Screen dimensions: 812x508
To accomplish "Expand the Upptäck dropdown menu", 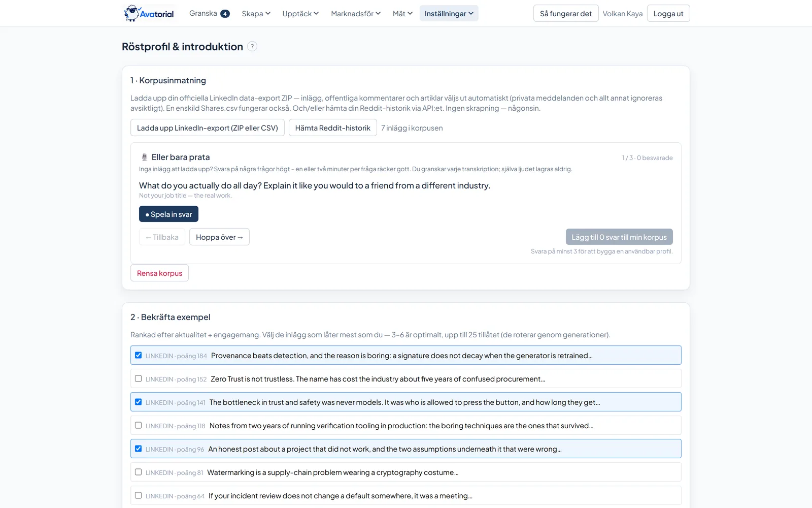I will point(300,14).
